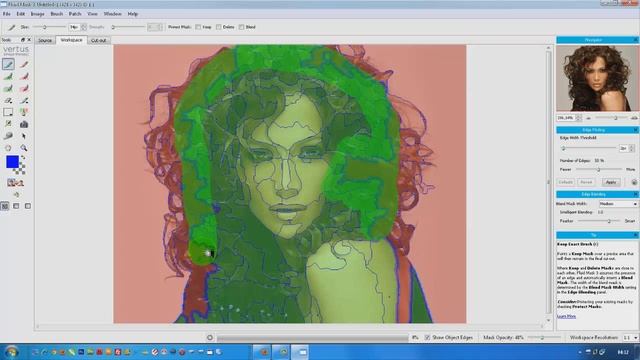This screenshot has width=640, height=360.
Task: Click the Navigator zoom percentage stepper
Action: (x=579, y=118)
